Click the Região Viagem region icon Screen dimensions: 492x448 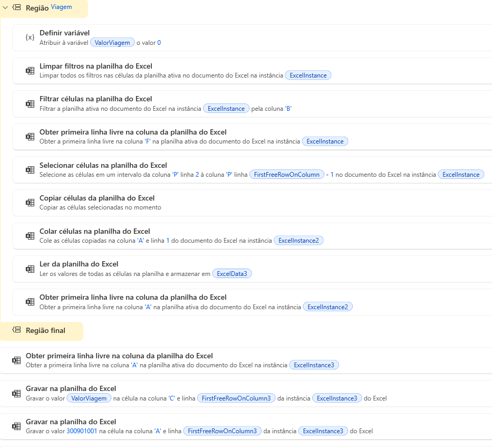17,7
